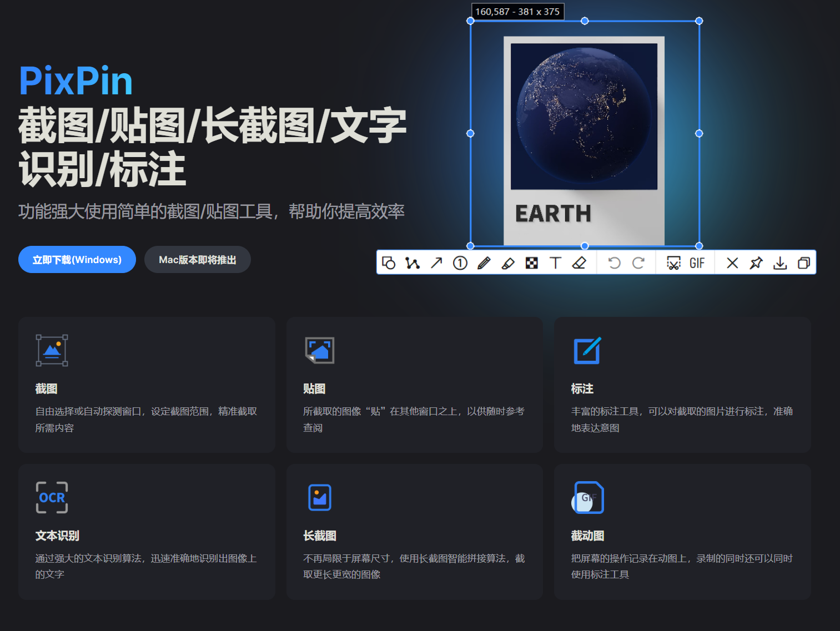Select the shapes tool in screenshot toolbar
Screen dimensions: 840x631
click(x=389, y=263)
